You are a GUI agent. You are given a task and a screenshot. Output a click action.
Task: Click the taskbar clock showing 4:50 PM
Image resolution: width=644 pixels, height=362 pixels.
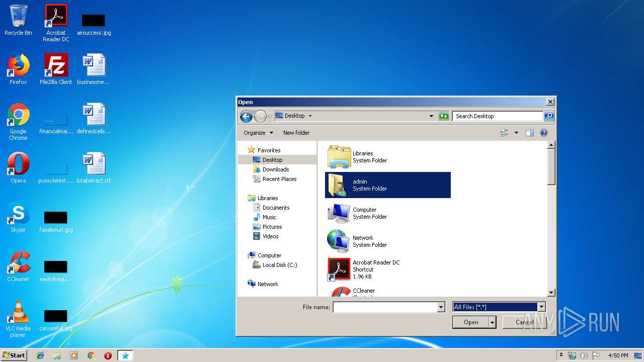(x=618, y=355)
